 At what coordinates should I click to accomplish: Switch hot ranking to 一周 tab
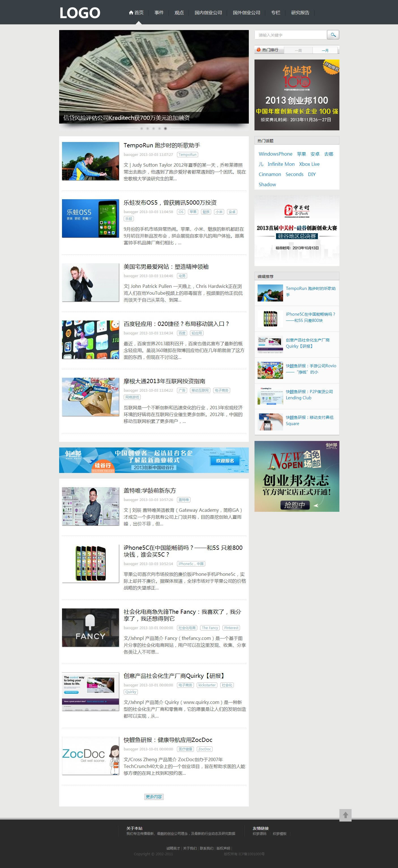[298, 50]
